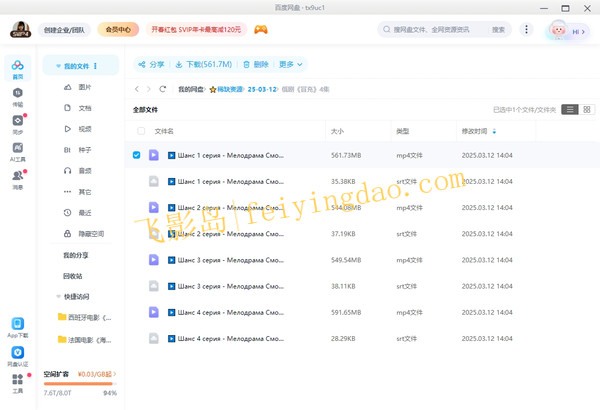The height and width of the screenshot is (410, 600).
Task: Open the 工具 grid icon
Action: click(x=18, y=379)
